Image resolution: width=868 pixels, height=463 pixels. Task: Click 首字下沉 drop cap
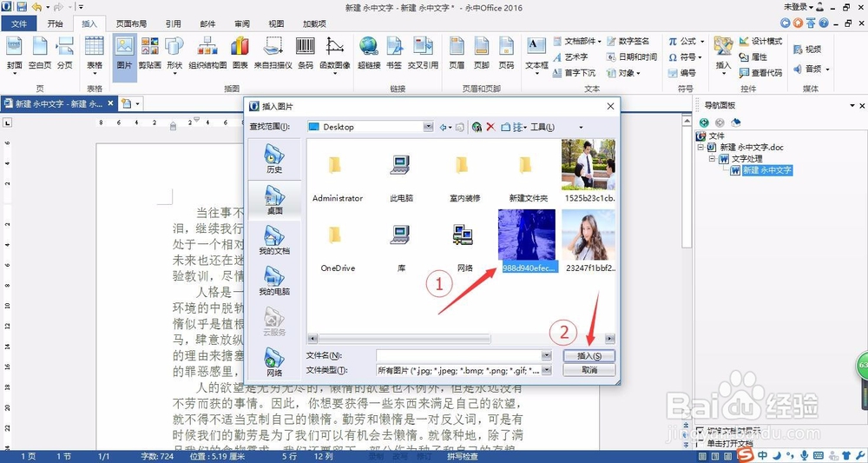574,73
